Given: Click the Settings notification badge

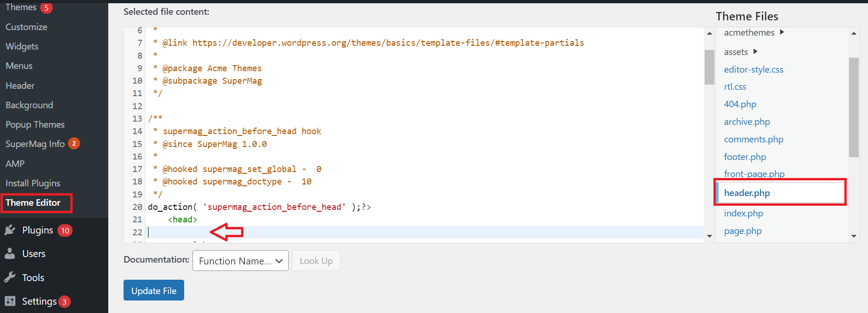Looking at the screenshot, I should pos(64,301).
